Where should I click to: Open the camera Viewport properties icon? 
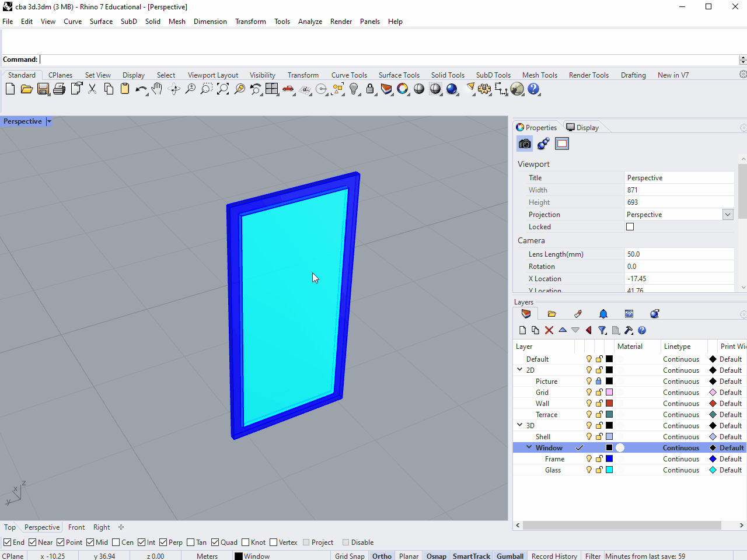tap(525, 143)
